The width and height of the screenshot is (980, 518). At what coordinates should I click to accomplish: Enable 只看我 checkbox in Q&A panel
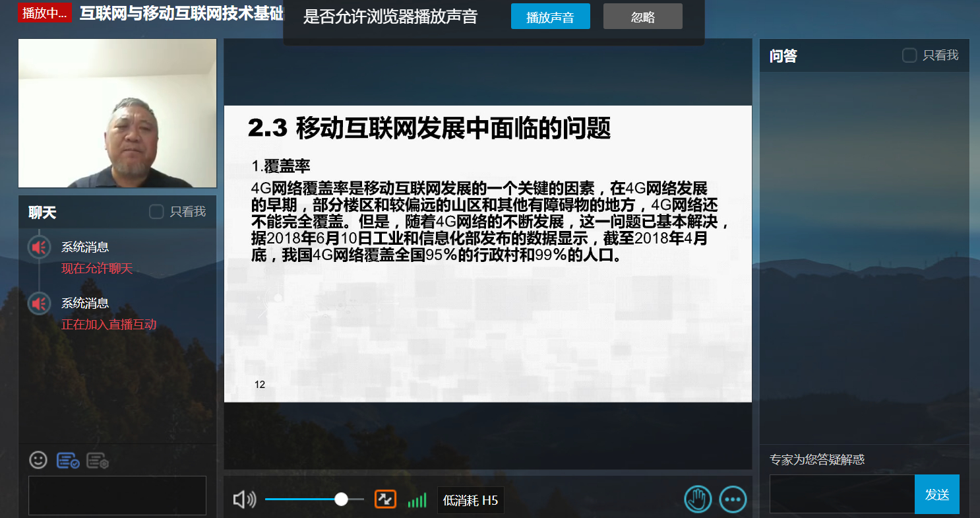[909, 55]
